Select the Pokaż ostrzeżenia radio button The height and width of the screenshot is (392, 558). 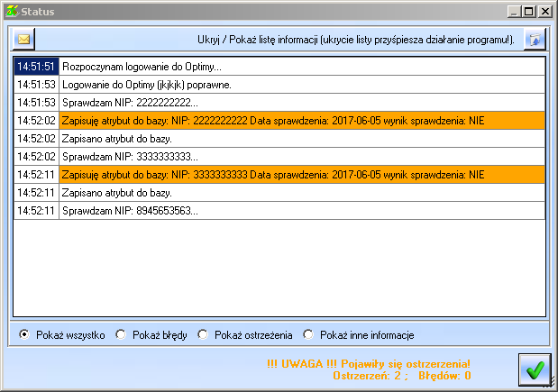point(203,334)
